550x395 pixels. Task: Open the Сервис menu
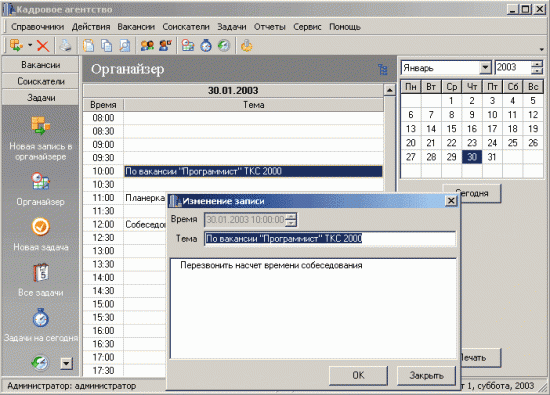pos(307,27)
